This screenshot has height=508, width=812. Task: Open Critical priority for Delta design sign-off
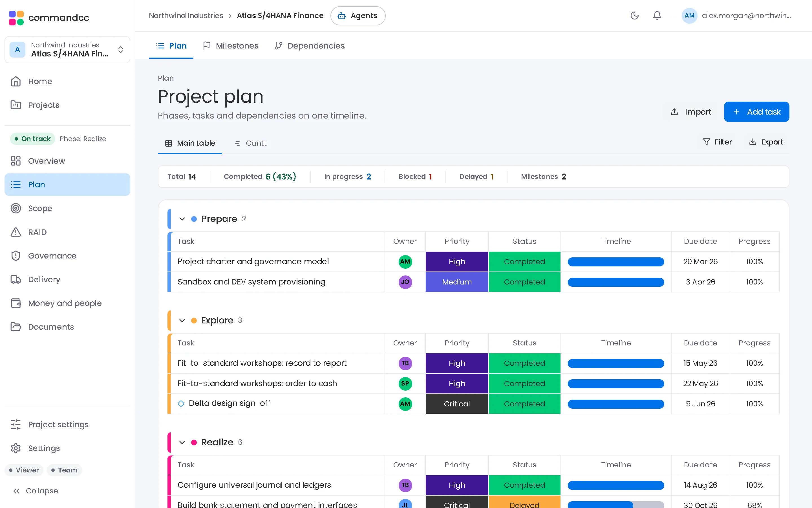457,404
